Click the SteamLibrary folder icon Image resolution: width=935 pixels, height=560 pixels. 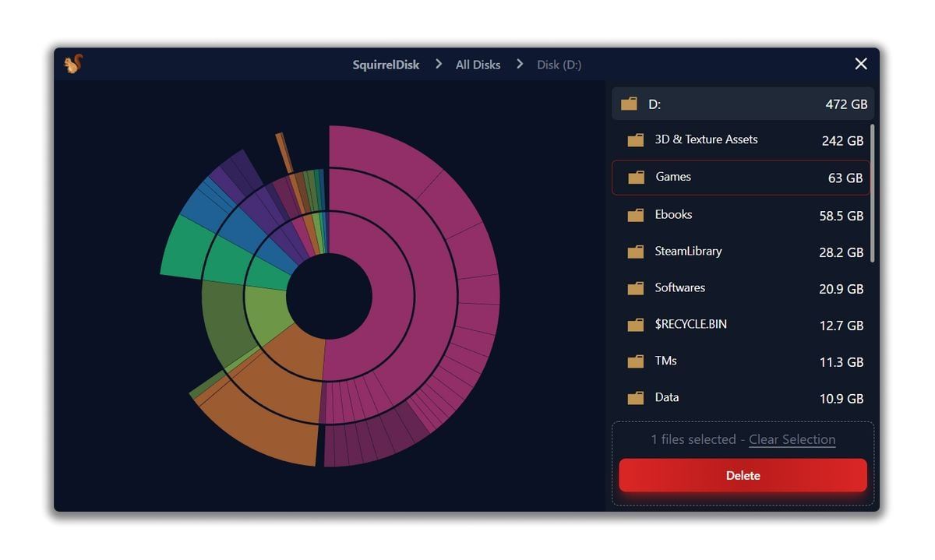pos(636,252)
